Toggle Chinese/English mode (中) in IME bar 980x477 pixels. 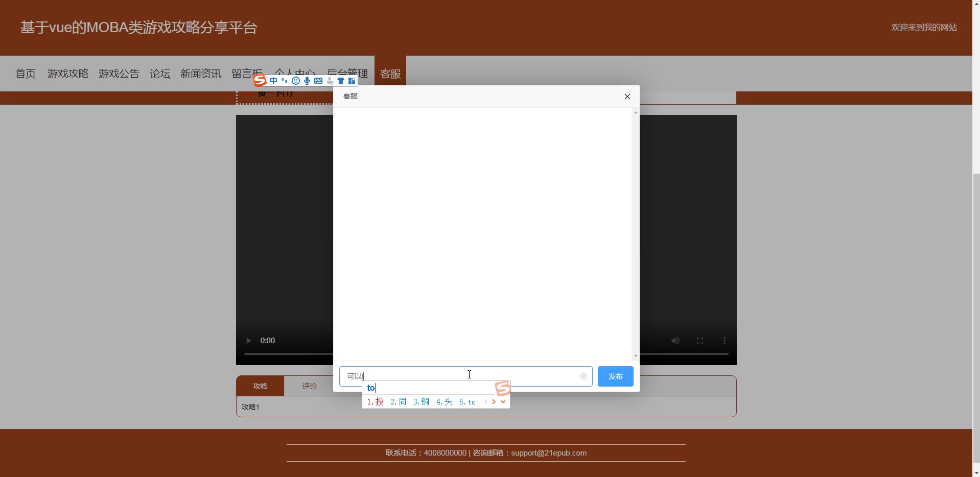pos(273,81)
